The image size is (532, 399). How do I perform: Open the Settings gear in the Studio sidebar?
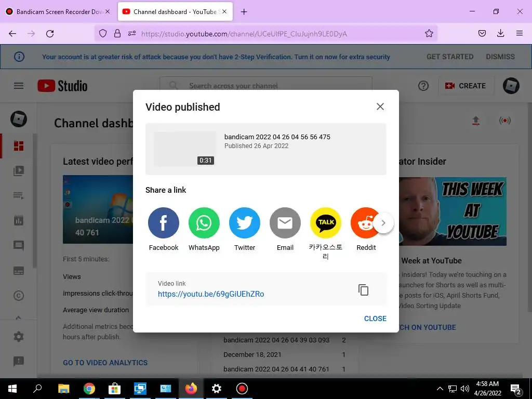tap(19, 337)
